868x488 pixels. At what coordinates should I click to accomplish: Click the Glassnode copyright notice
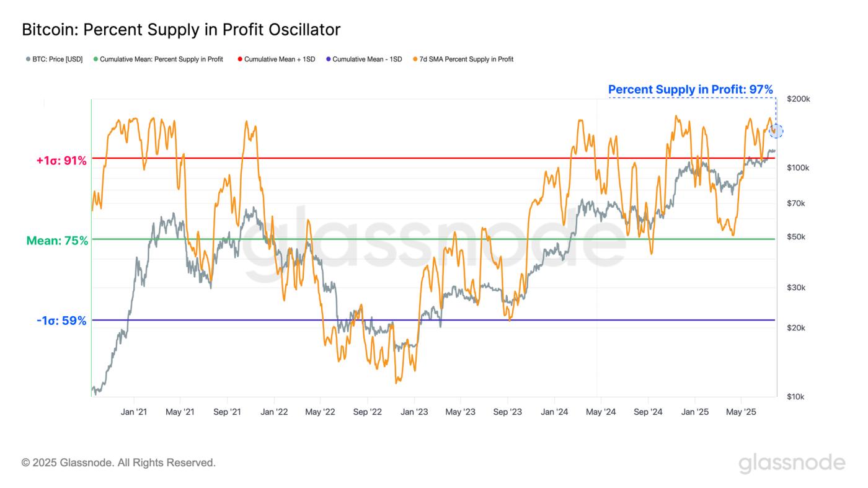pyautogui.click(x=118, y=463)
